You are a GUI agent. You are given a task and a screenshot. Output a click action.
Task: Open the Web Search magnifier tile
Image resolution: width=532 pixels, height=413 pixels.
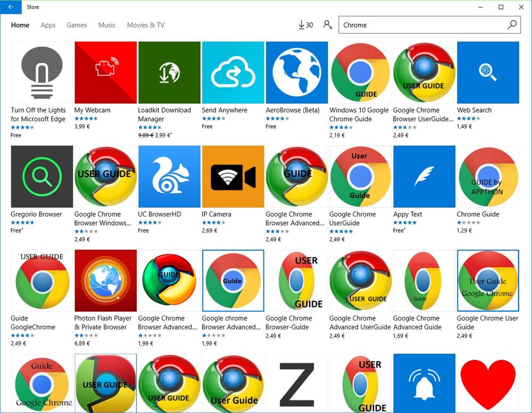click(488, 72)
